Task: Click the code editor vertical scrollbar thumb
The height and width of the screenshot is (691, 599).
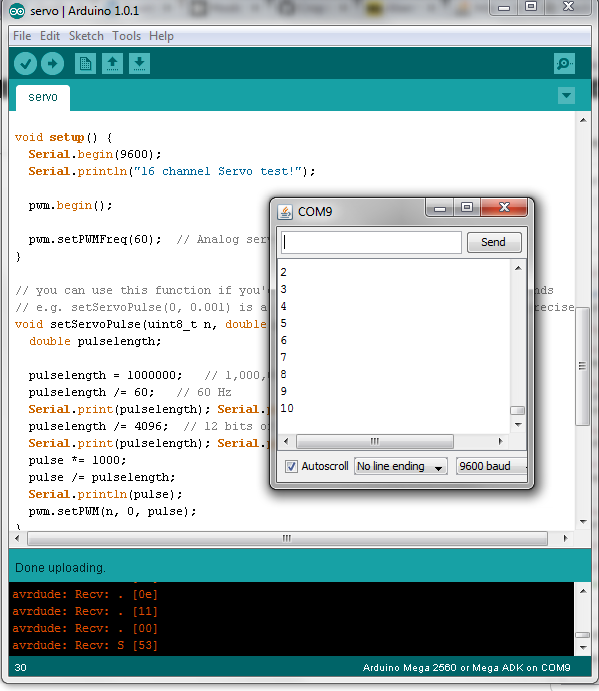Action: [583, 366]
